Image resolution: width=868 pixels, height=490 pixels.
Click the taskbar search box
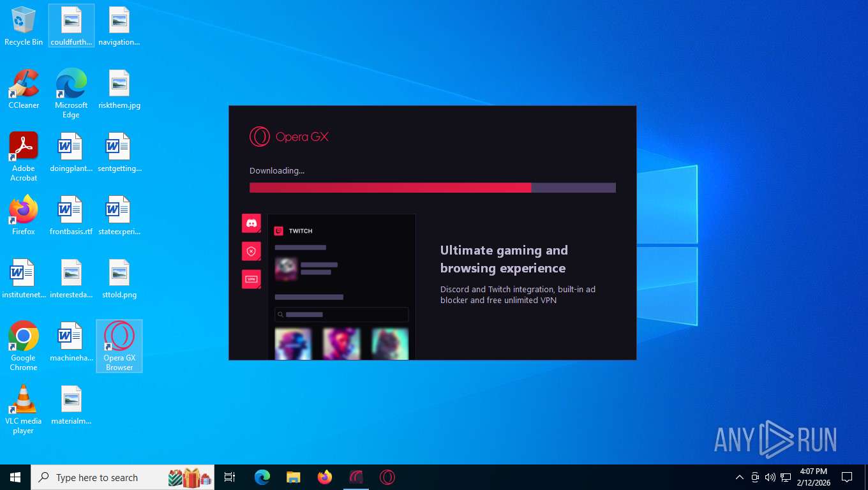coord(123,477)
